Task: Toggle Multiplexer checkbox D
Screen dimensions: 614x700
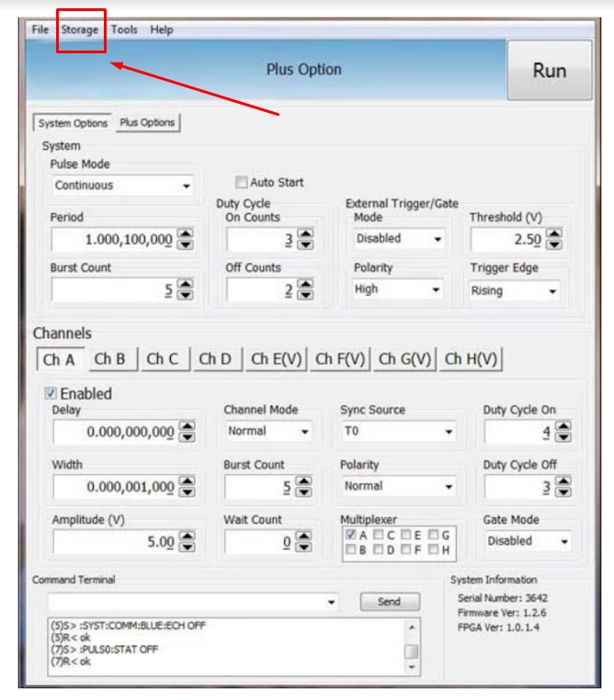Action: [379, 549]
